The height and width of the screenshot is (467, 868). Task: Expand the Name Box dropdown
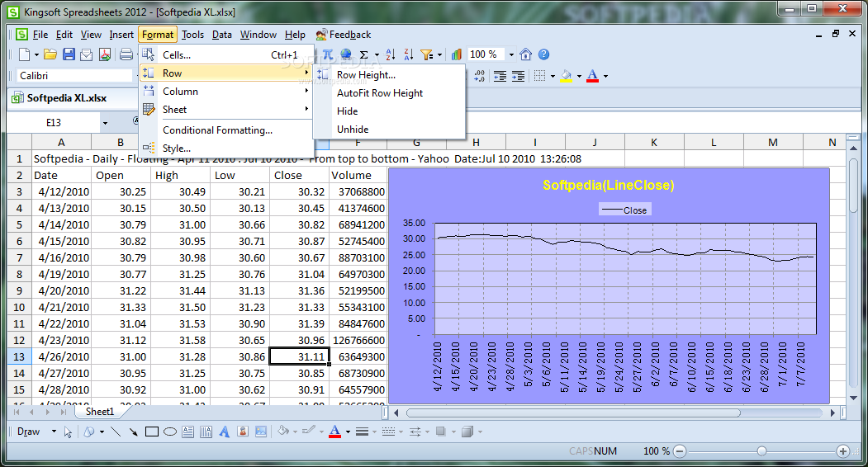point(105,123)
